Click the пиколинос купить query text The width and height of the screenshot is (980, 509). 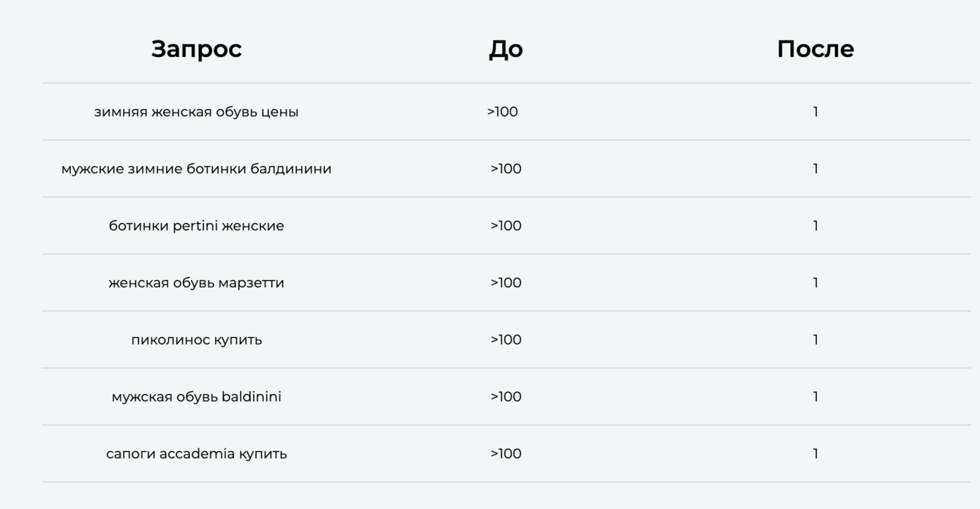point(196,340)
